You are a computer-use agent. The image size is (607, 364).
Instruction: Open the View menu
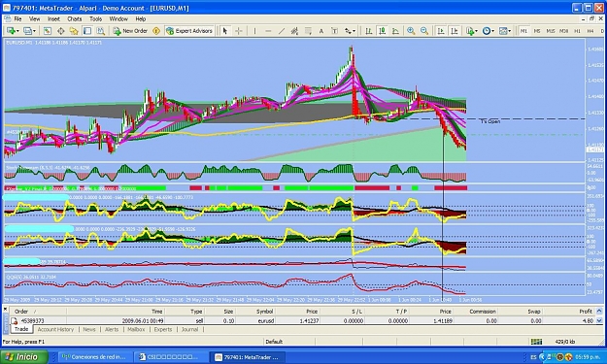34,19
